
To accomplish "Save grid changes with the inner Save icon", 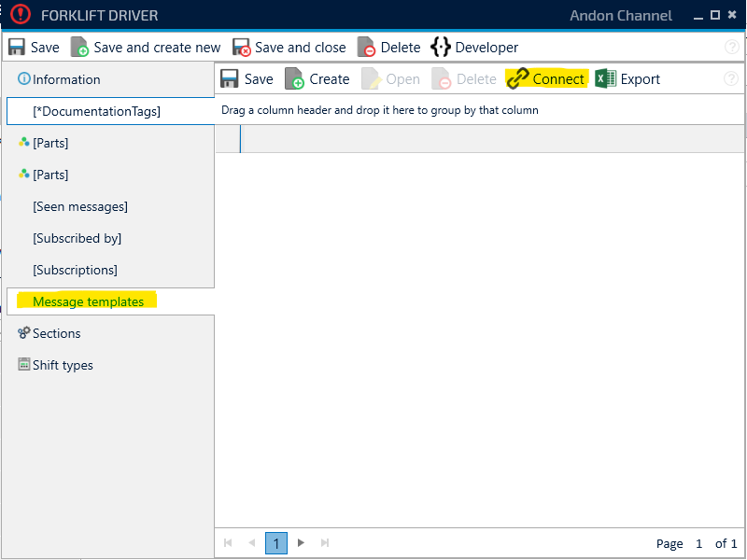I will (x=231, y=79).
